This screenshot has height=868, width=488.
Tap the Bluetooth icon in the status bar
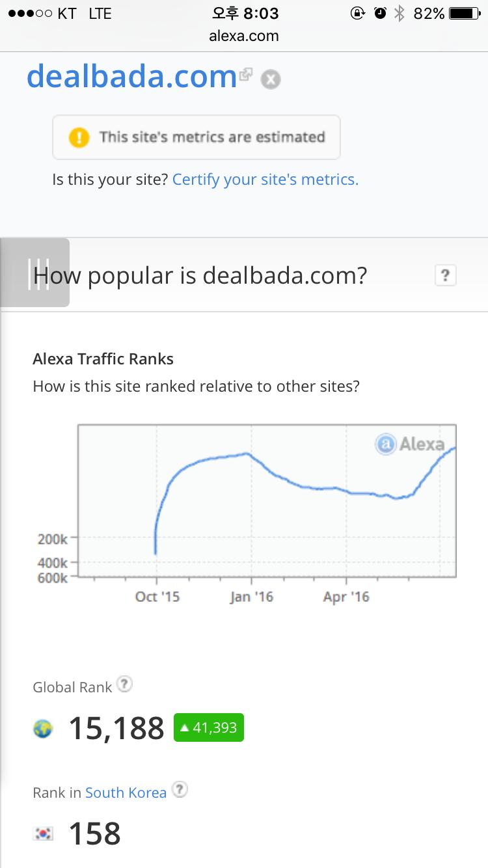(x=400, y=13)
